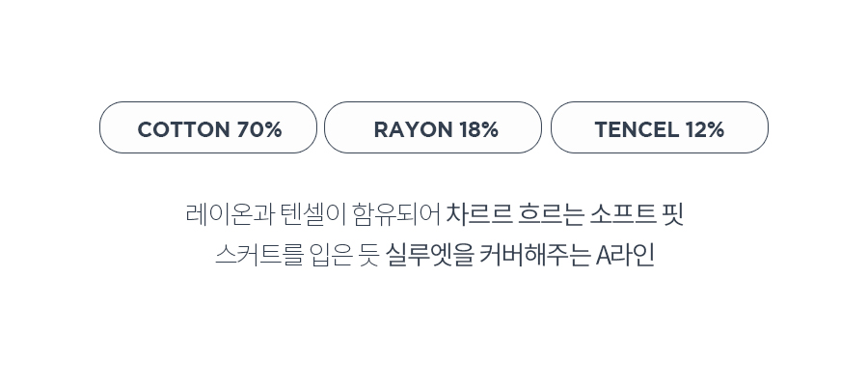Click the word 입은 in second line
Viewport: 868px width, 389px height.
(x=332, y=255)
